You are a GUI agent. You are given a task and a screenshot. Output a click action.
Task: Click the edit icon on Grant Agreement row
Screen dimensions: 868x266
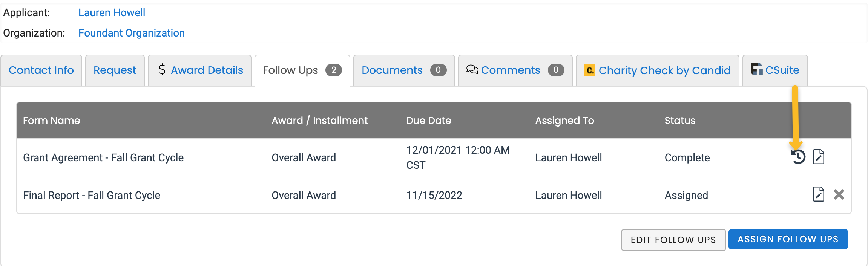coord(818,157)
